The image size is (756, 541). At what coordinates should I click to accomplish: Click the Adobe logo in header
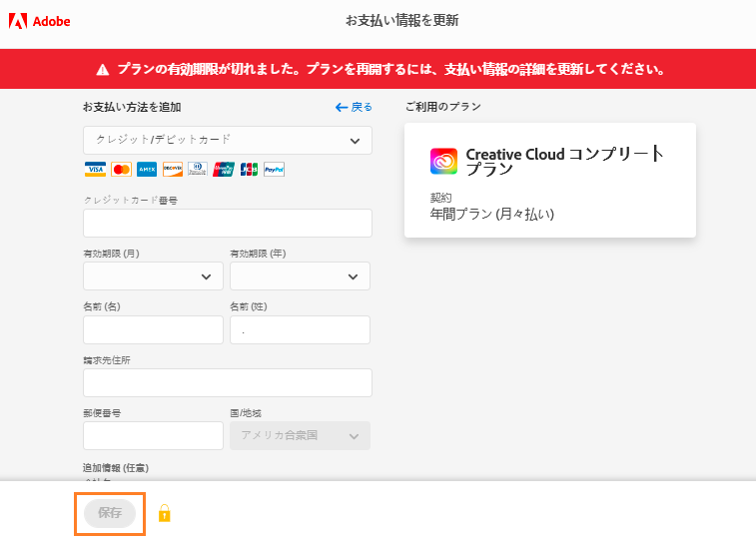point(40,21)
